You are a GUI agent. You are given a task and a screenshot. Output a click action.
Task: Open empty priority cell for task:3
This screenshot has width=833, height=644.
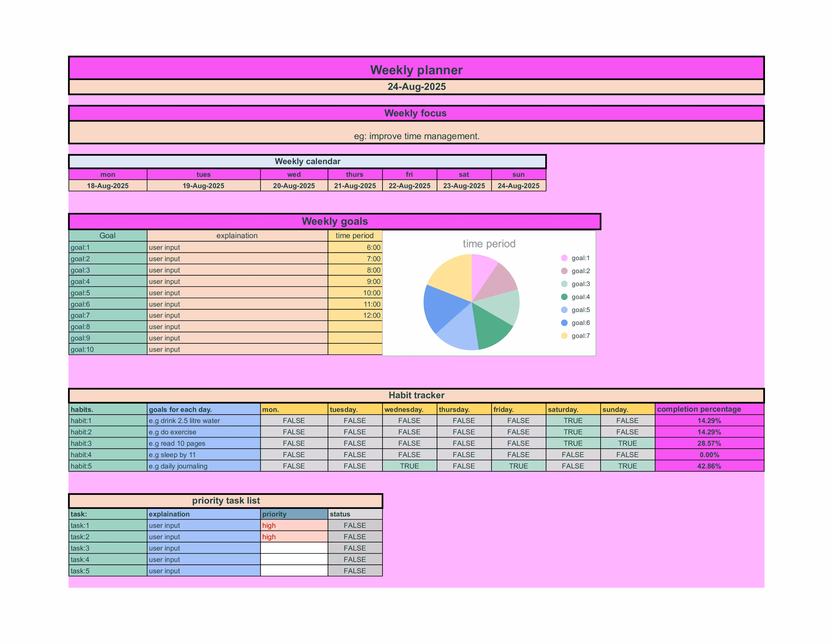coord(294,548)
